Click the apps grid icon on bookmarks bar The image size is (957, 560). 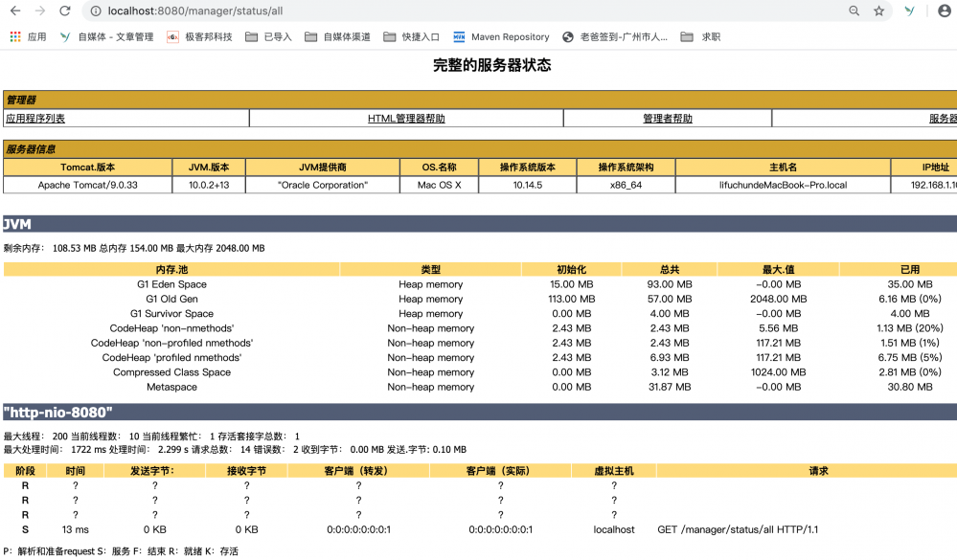(x=14, y=38)
